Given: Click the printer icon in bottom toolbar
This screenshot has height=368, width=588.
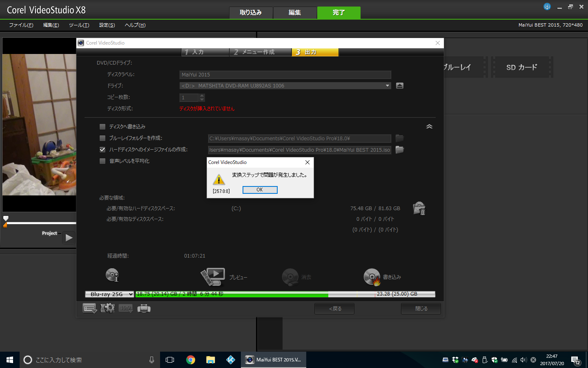Looking at the screenshot, I should point(144,308).
